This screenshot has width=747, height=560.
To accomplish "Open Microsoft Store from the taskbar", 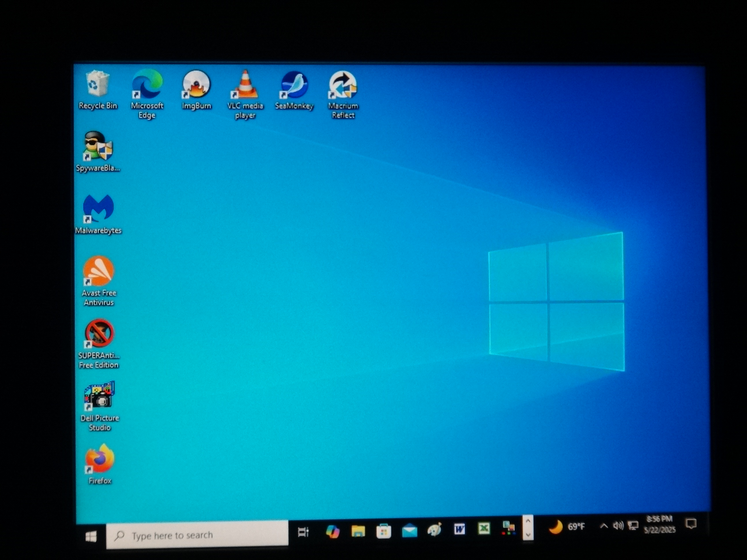I will coord(383,531).
